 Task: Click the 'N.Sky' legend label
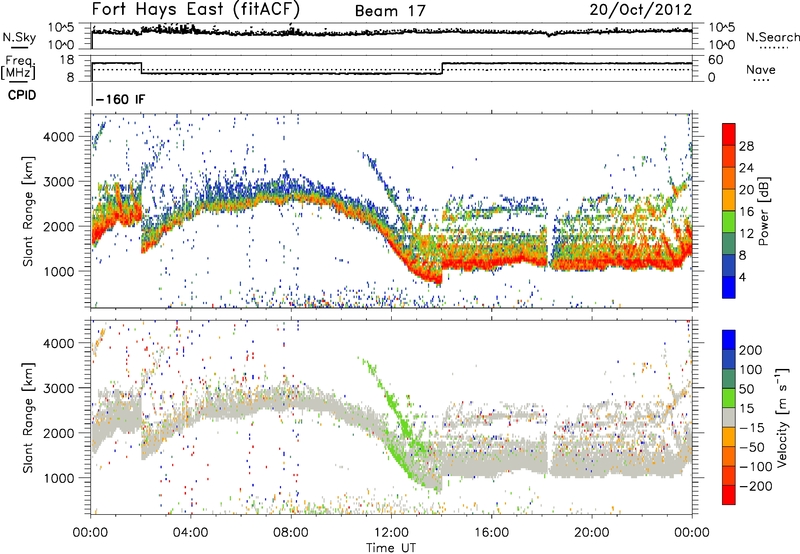19,37
